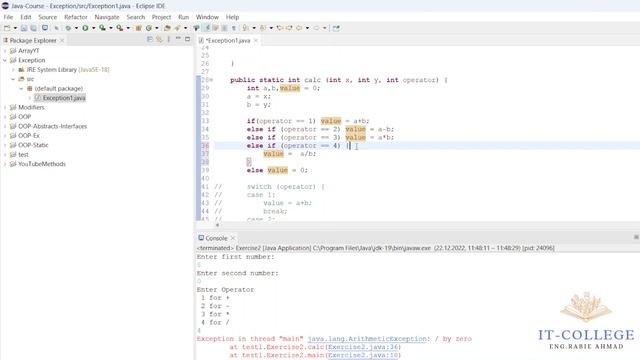Open the Debug configurations dropdown arrow

point(76,28)
